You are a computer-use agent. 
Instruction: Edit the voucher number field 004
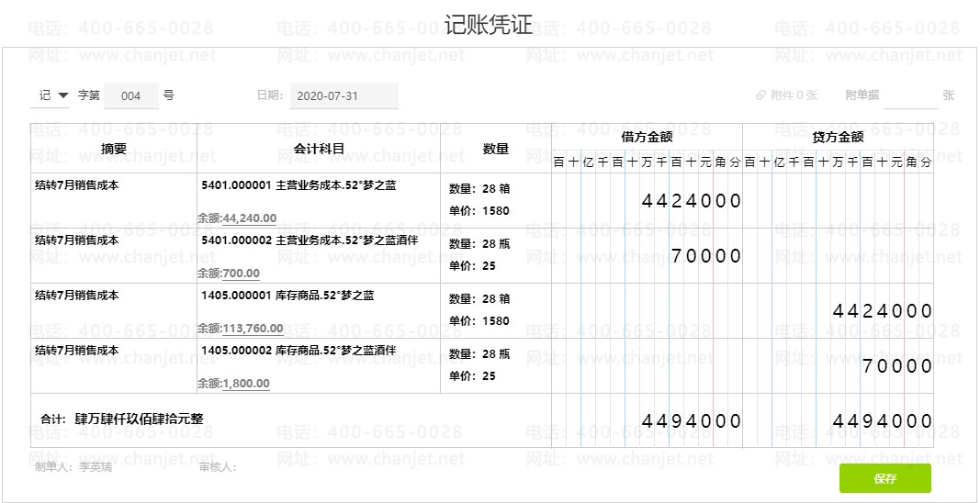point(131,96)
